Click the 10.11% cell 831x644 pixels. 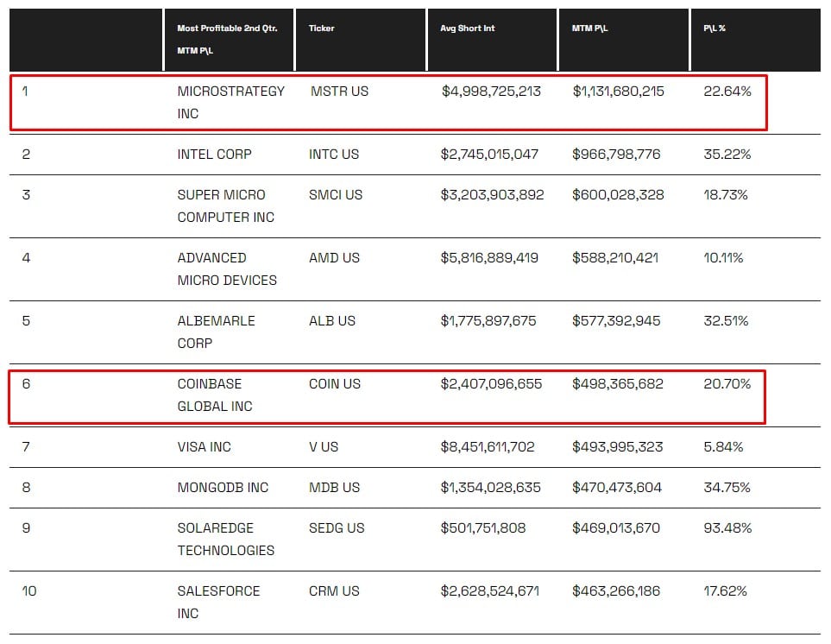tap(723, 258)
